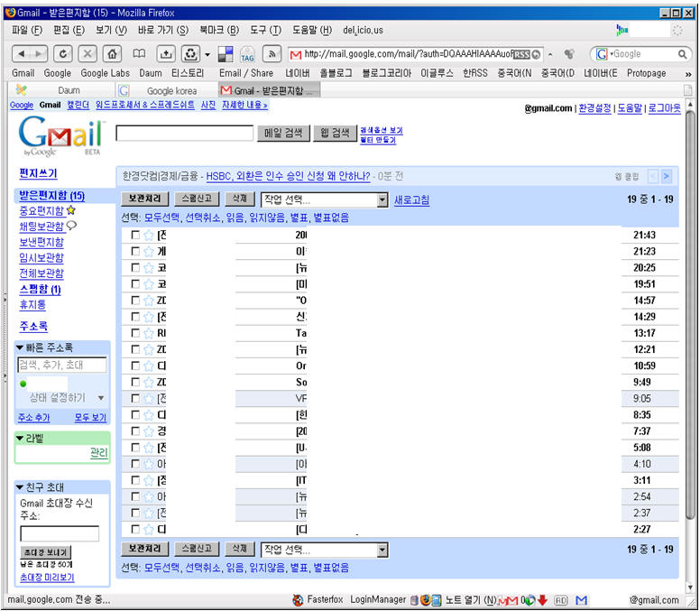
Task: Select checkbox for the 2:27 email
Action: coord(135,529)
